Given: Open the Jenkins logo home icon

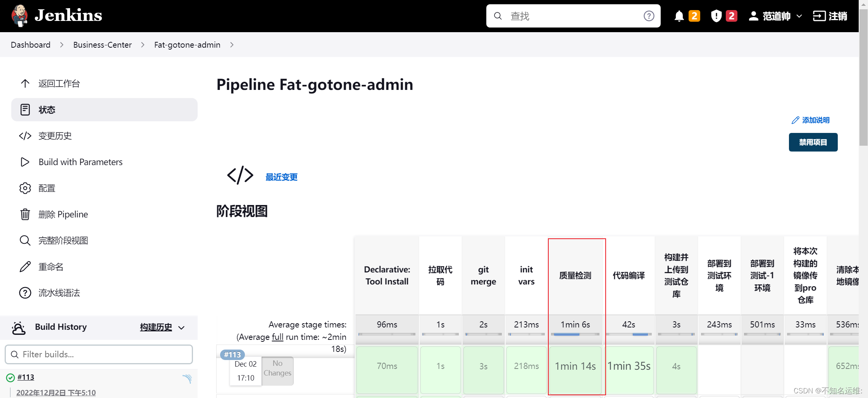Looking at the screenshot, I should pyautogui.click(x=19, y=16).
